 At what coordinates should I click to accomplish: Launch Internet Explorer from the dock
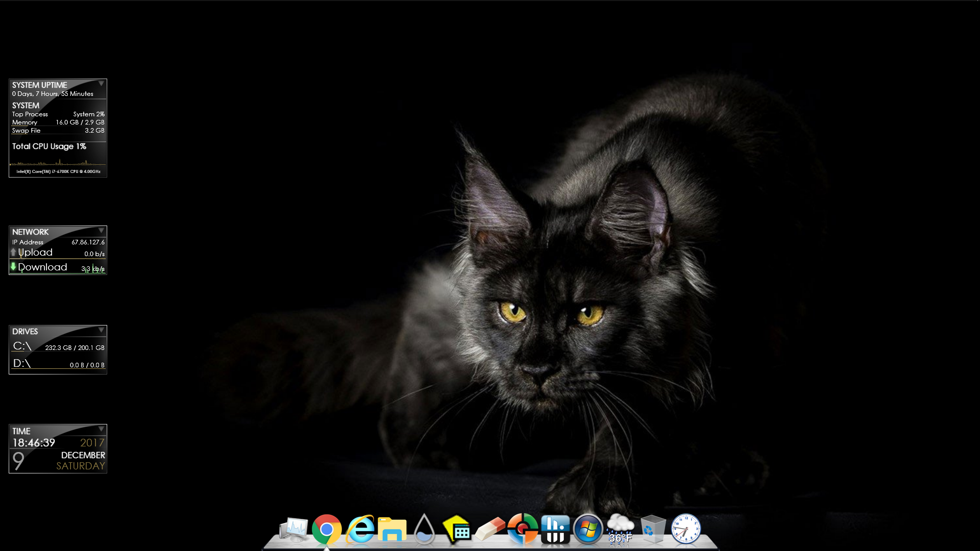click(360, 529)
